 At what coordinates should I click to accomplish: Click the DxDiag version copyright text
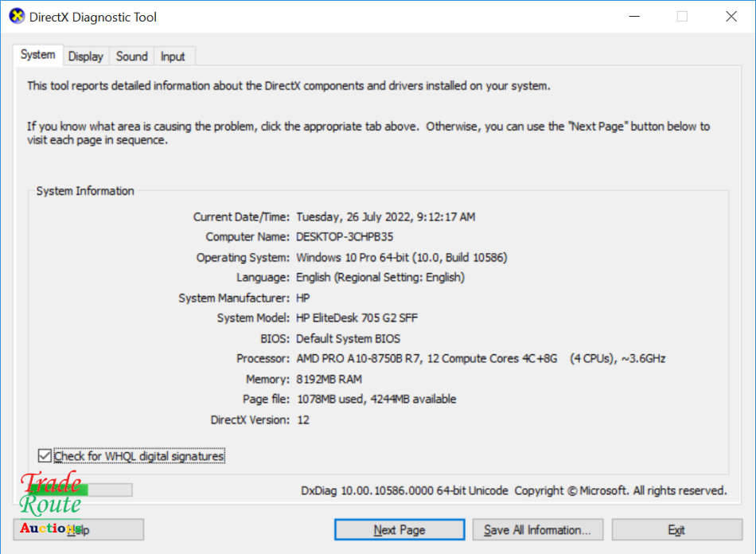coord(513,491)
